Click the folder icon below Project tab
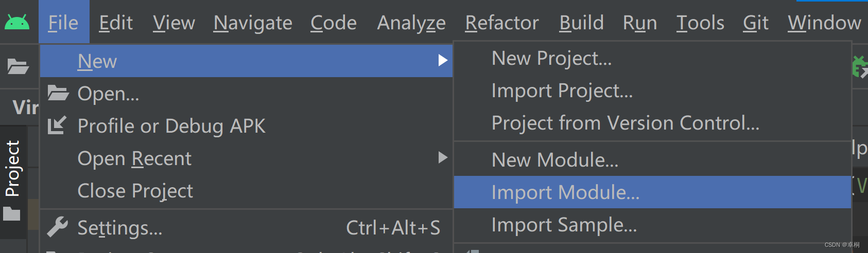Image resolution: width=868 pixels, height=253 pixels. point(12,213)
